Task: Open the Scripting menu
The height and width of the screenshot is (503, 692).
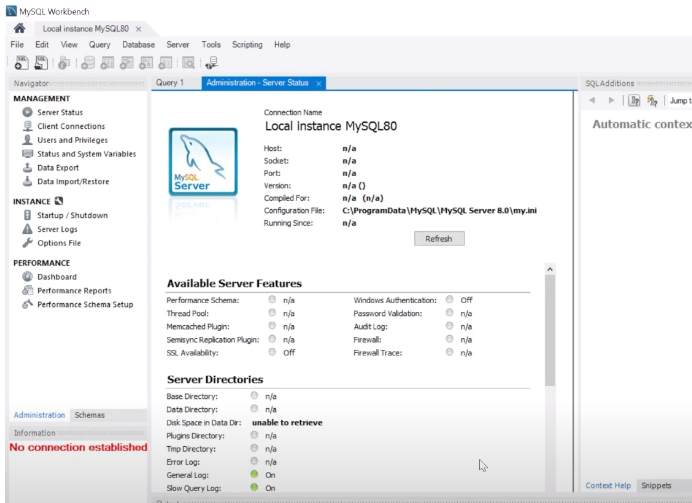Action: click(x=247, y=45)
